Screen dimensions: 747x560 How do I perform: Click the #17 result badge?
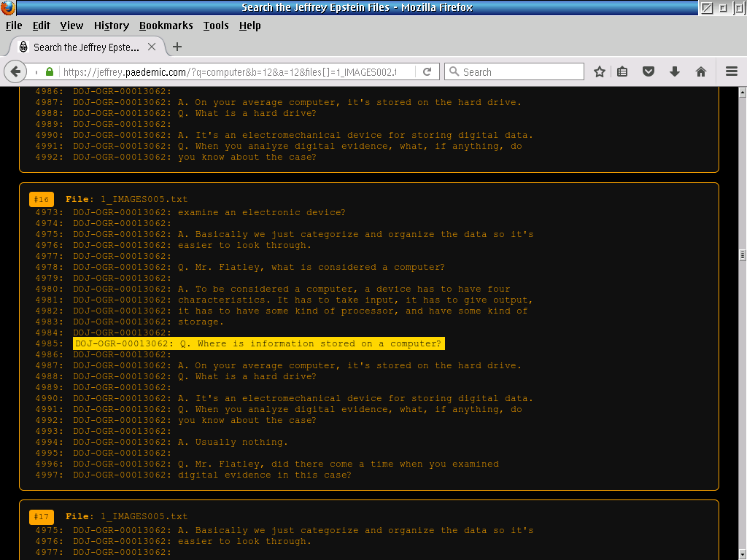41,517
